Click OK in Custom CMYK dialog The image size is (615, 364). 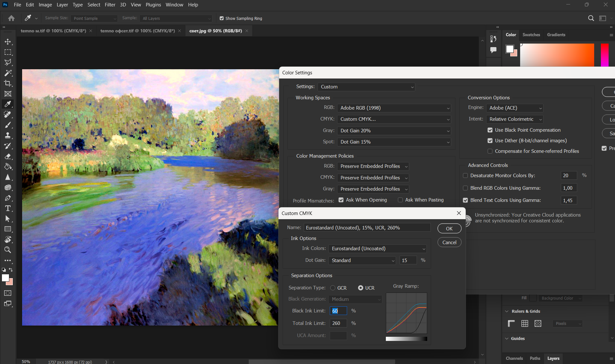coord(449,228)
